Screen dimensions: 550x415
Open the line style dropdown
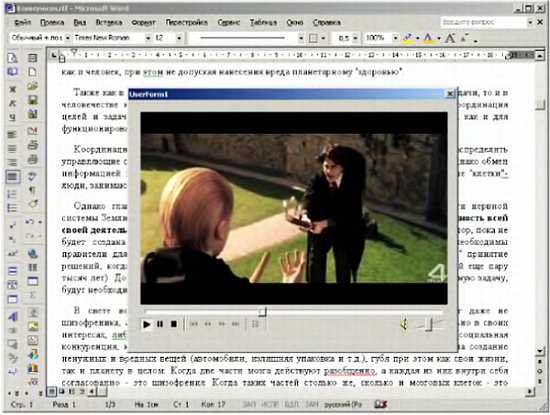(x=301, y=38)
